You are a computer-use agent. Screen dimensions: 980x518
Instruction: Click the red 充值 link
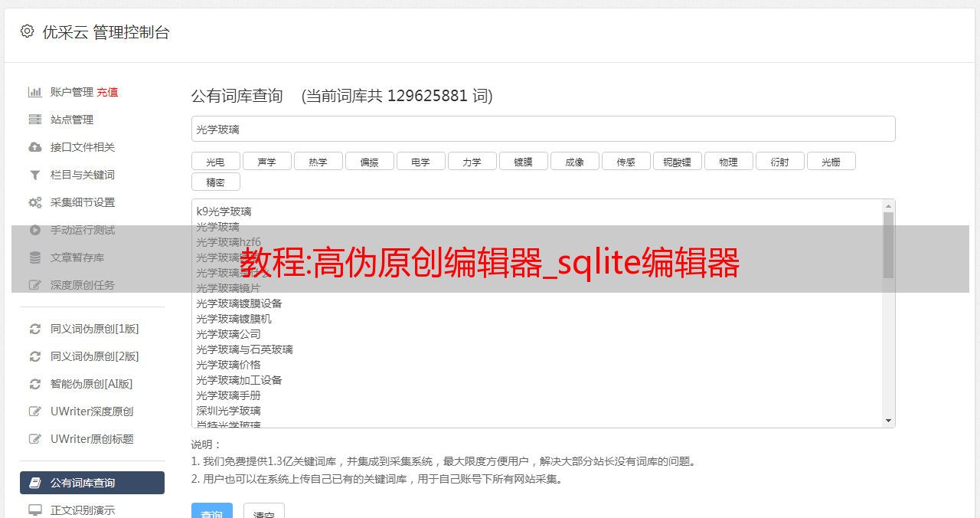[x=107, y=92]
